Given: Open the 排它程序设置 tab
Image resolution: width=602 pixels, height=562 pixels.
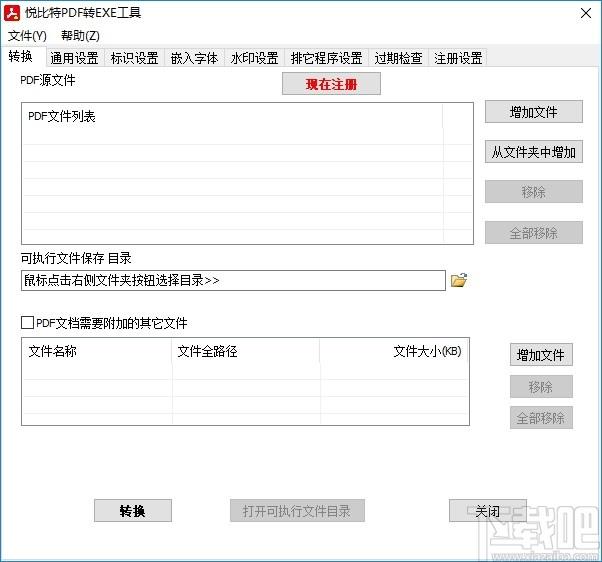Looking at the screenshot, I should pos(326,58).
